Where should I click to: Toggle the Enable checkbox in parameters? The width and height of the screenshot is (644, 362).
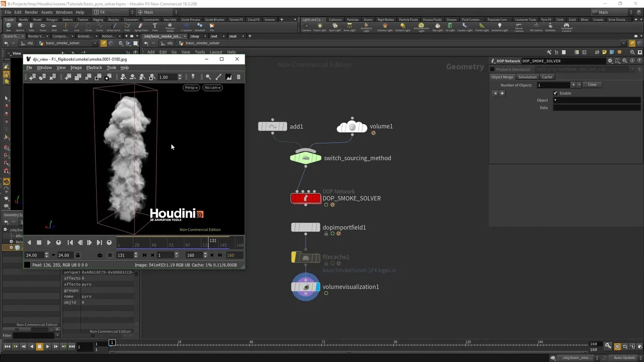pyautogui.click(x=555, y=93)
